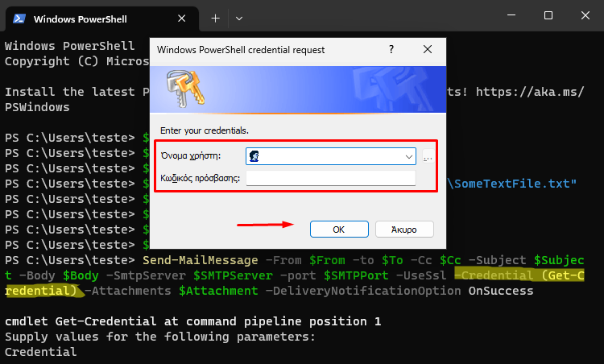The height and width of the screenshot is (364, 604).
Task: Click the Send-MailMessage command text
Action: pos(200,260)
